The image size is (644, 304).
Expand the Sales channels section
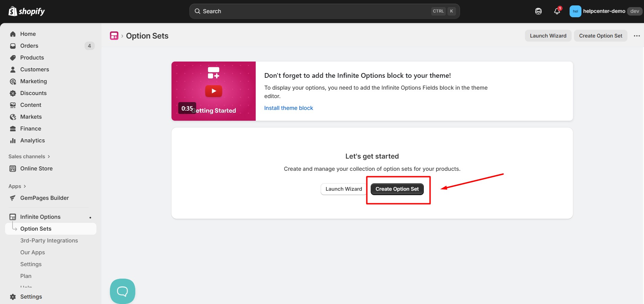pos(29,156)
